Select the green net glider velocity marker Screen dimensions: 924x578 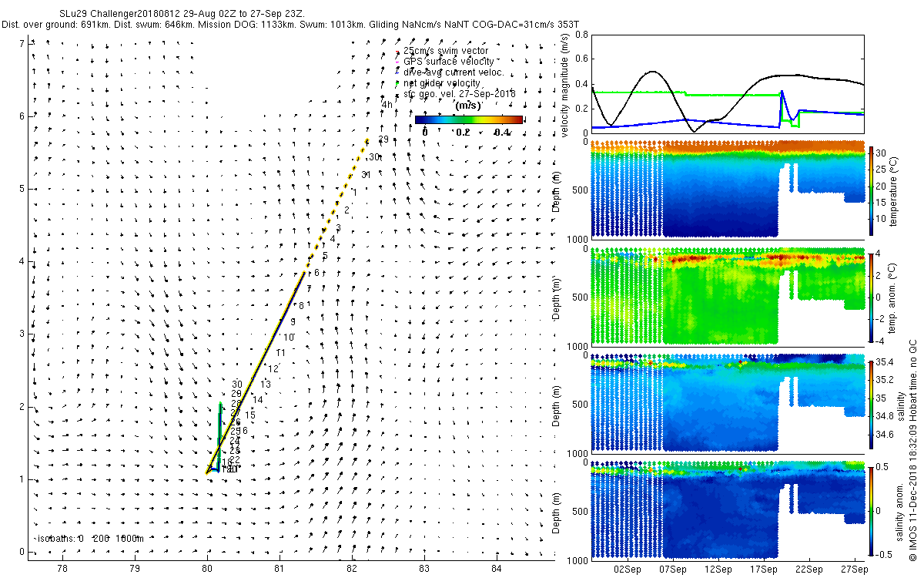397,83
